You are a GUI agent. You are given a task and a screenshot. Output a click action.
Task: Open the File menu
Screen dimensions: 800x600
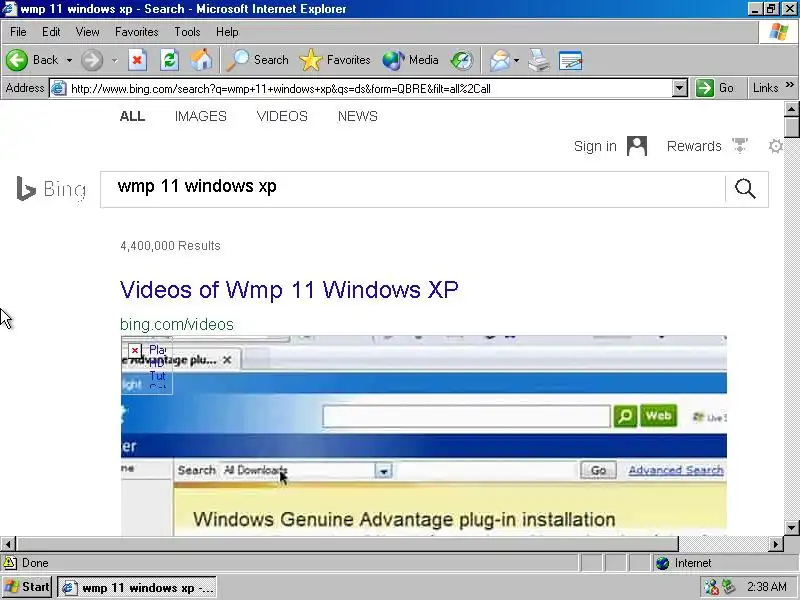point(18,32)
